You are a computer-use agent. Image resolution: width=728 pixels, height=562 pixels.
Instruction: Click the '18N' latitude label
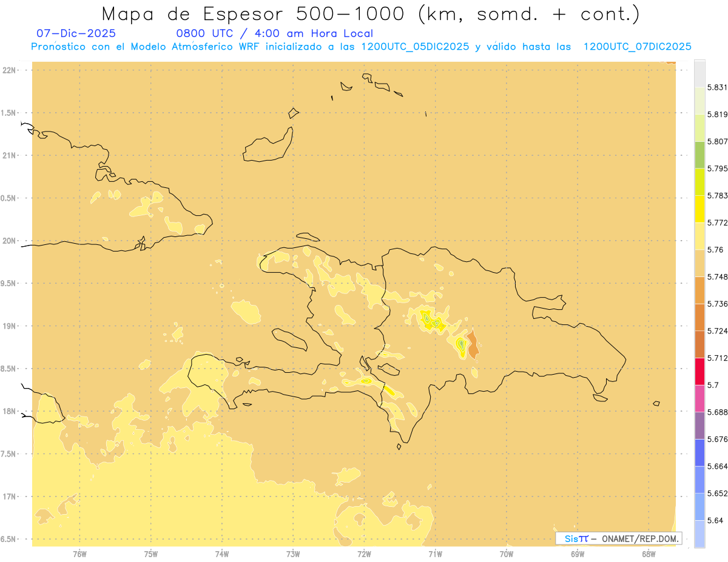(10, 411)
